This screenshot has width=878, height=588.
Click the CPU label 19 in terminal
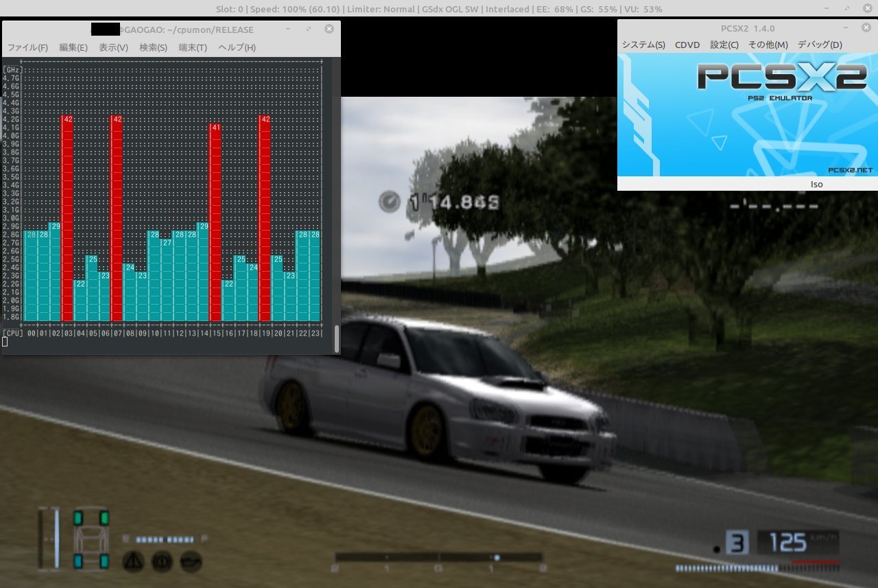[265, 333]
